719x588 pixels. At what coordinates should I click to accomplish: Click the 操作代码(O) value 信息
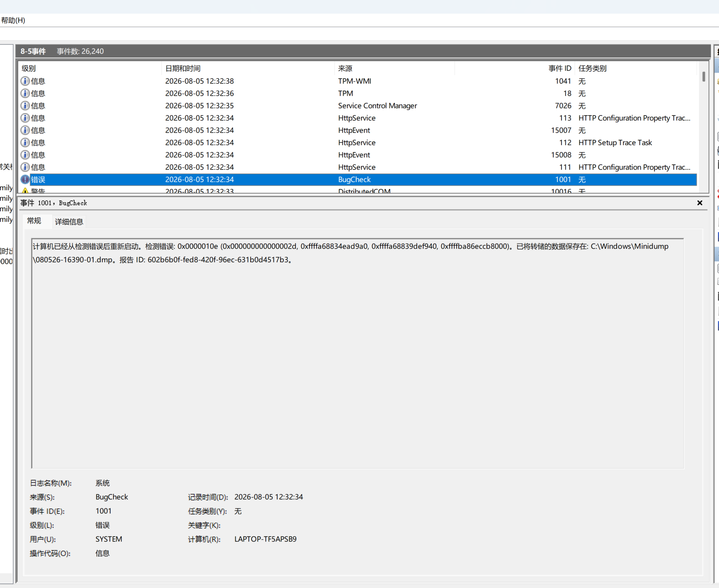[102, 553]
